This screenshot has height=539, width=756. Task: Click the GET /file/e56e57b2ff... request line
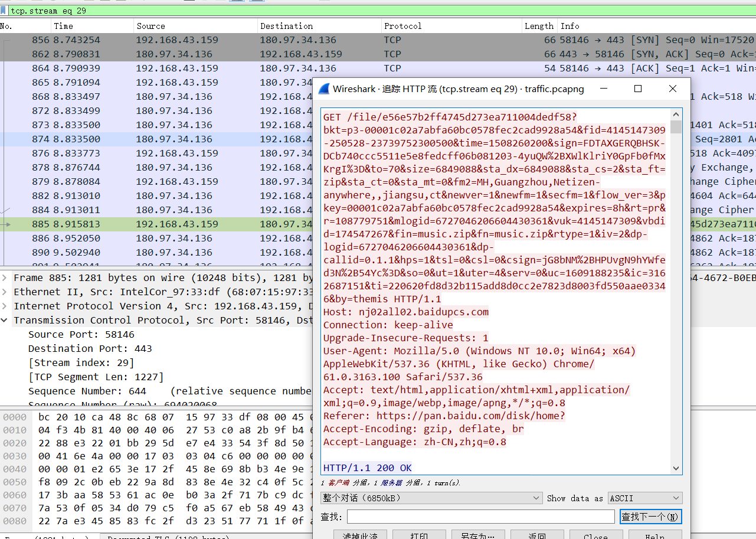(x=450, y=117)
